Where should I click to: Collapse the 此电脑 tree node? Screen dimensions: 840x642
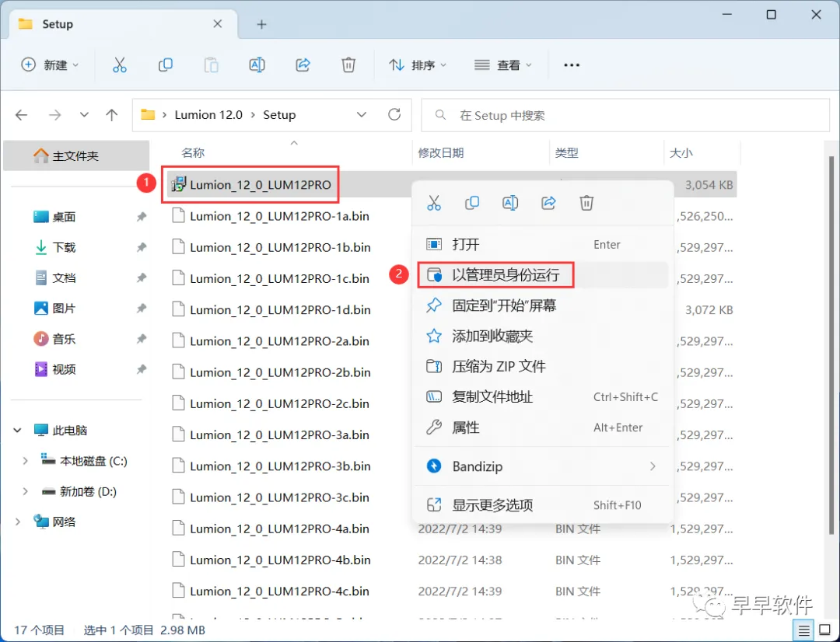(18, 430)
